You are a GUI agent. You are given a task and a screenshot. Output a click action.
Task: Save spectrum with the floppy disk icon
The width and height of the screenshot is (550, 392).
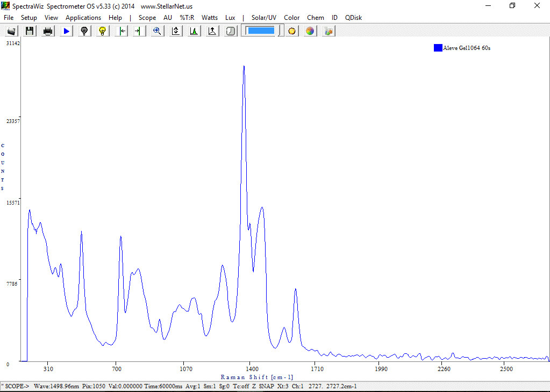[30, 31]
